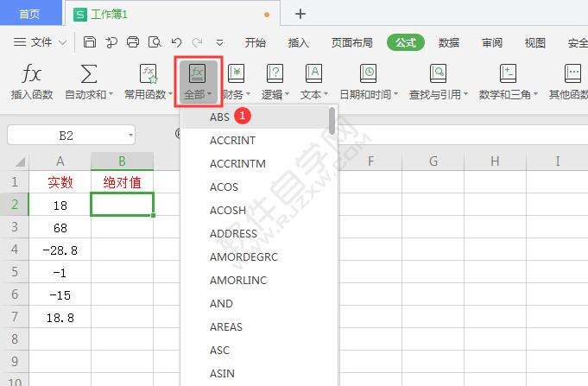Select the 工作簿1 document tab
Image resolution: width=588 pixels, height=386 pixels.
pos(173,15)
